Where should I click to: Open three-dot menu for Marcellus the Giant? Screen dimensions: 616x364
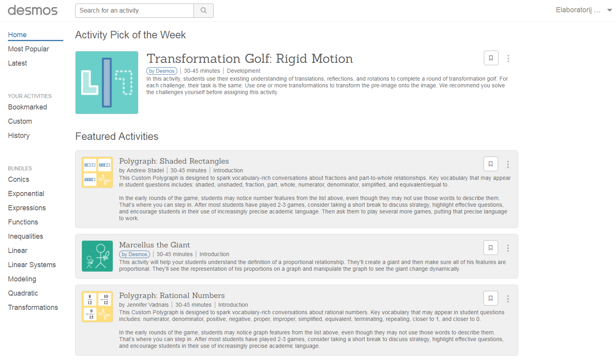tap(508, 248)
